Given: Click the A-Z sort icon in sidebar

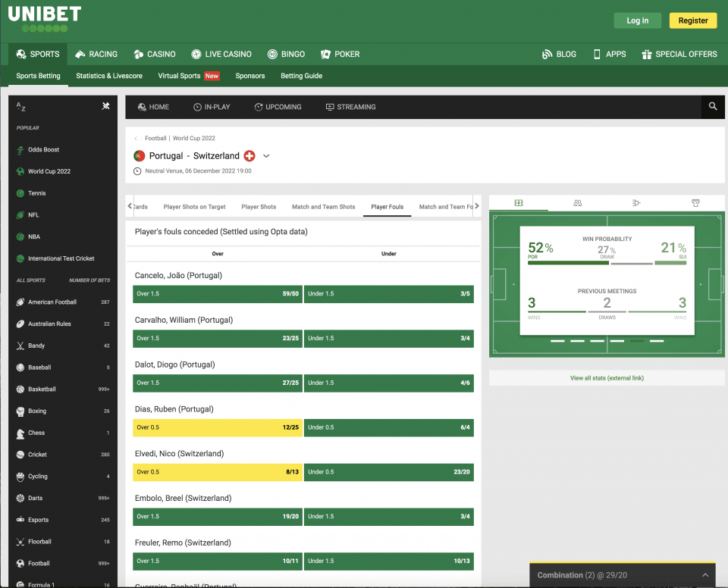Looking at the screenshot, I should 21,107.
